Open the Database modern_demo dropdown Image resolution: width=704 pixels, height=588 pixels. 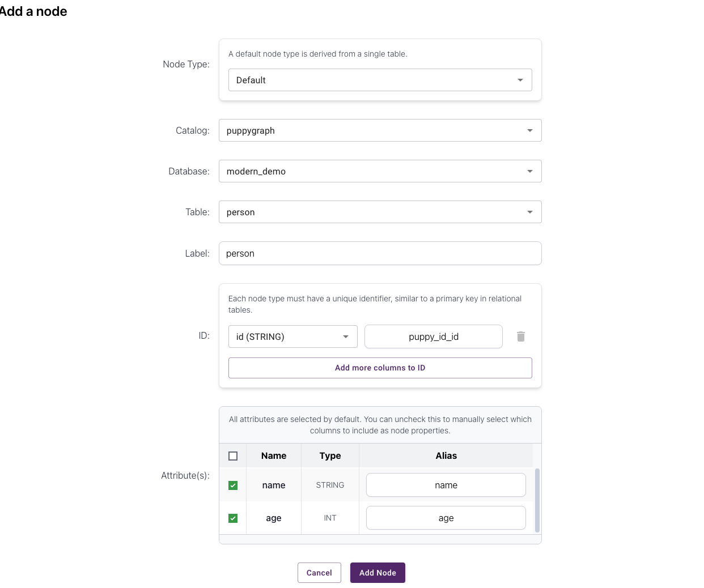[380, 171]
